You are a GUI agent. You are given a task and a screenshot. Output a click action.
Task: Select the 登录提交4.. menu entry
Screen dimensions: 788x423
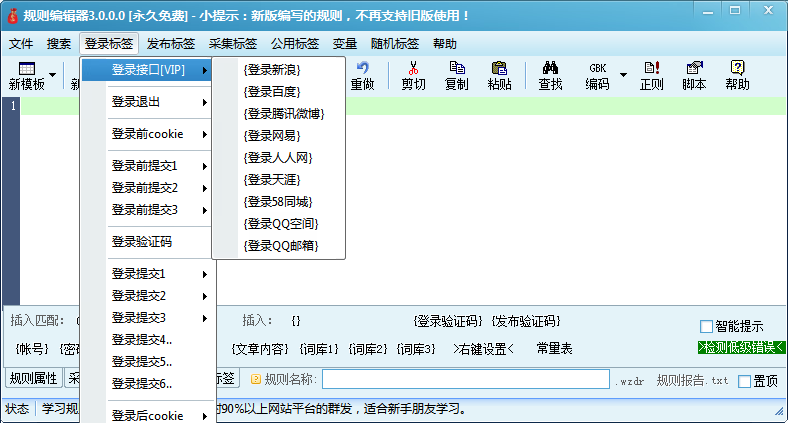click(x=147, y=340)
